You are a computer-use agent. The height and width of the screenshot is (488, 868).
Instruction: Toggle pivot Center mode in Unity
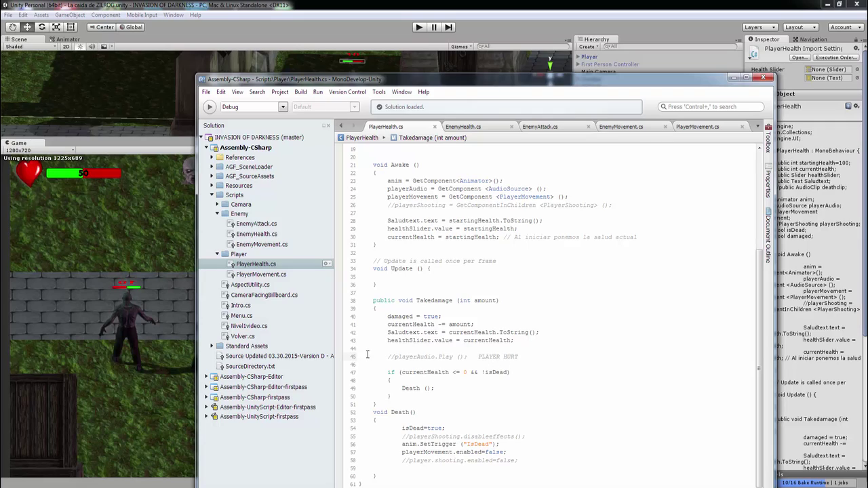coord(100,27)
